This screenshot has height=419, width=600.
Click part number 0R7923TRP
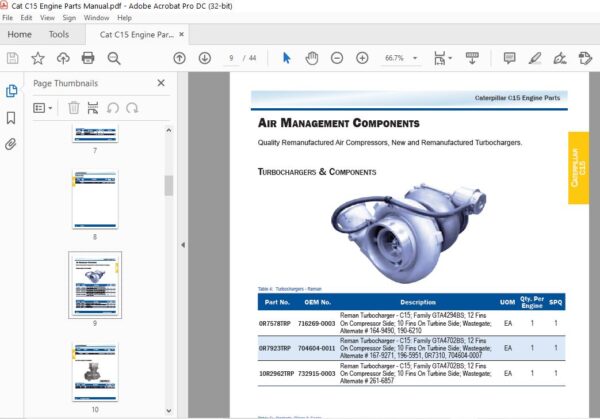[x=275, y=348]
